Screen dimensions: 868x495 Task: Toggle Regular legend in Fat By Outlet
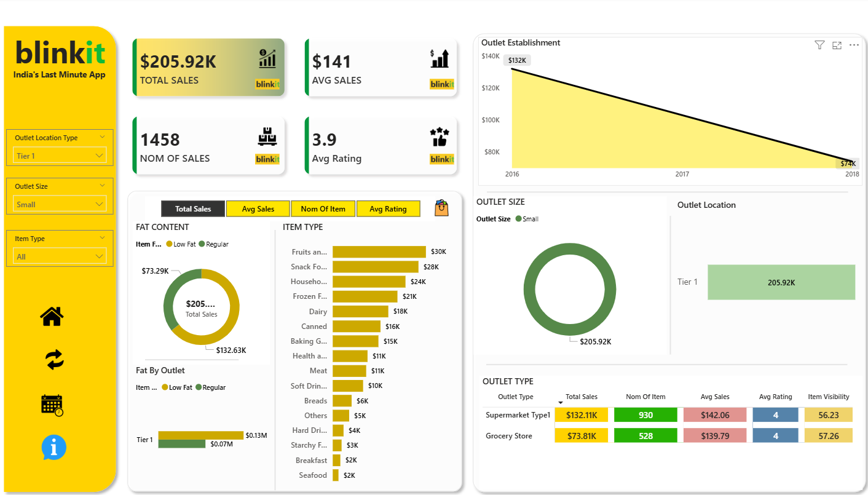point(210,387)
